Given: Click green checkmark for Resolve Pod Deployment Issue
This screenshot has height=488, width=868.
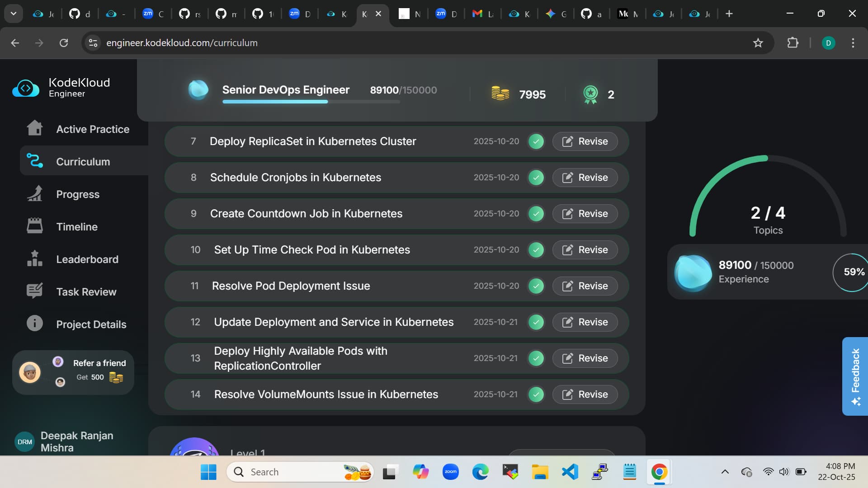Looking at the screenshot, I should [536, 286].
